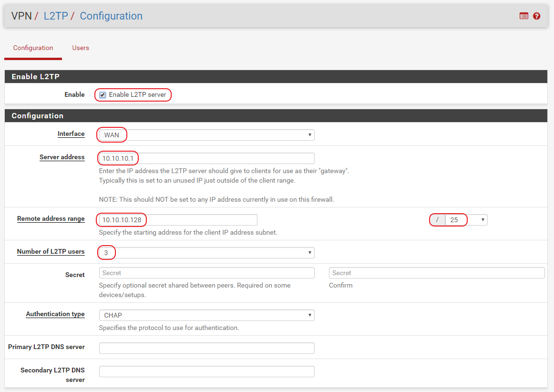This screenshot has width=554, height=392.
Task: Click the Secondary L2TP DNS server field
Action: point(207,371)
